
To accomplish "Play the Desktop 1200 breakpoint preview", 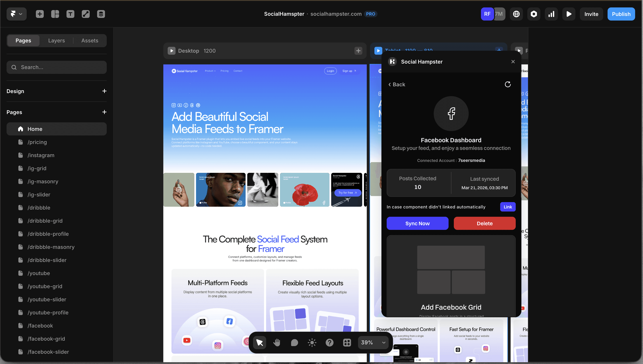I will click(x=171, y=51).
